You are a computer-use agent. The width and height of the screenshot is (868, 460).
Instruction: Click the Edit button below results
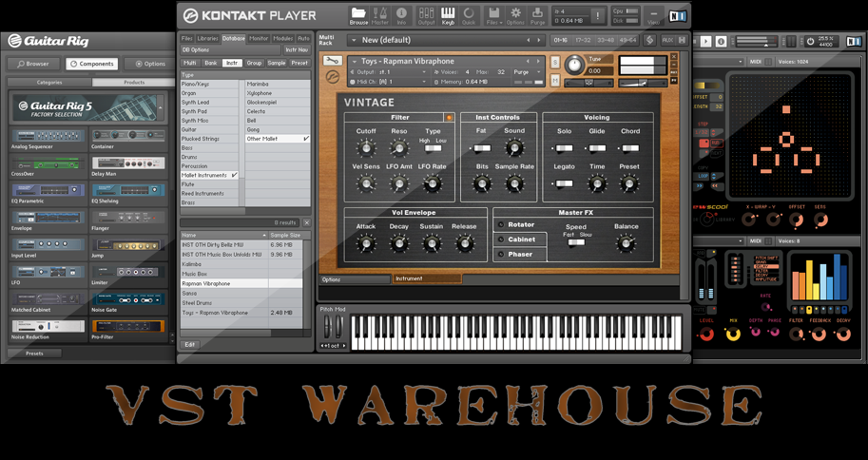click(190, 344)
